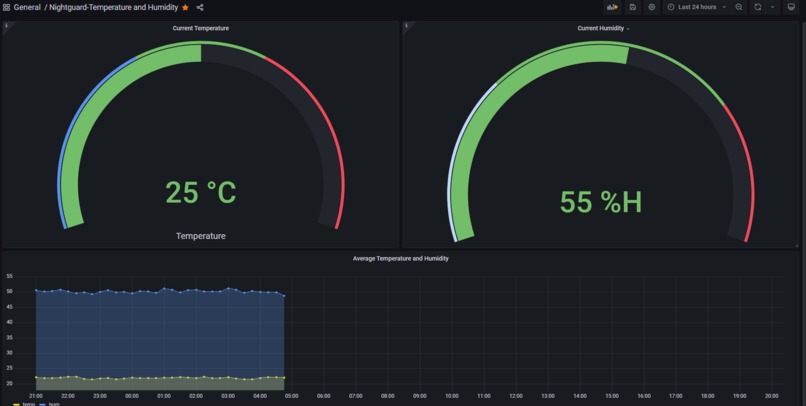This screenshot has height=406, width=806.
Task: Refresh the dashboard now
Action: point(758,7)
